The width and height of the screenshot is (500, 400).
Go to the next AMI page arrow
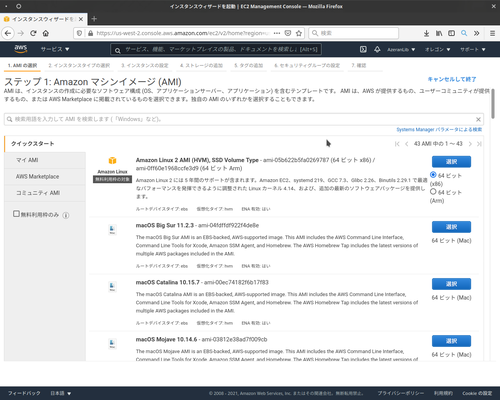tap(470, 144)
